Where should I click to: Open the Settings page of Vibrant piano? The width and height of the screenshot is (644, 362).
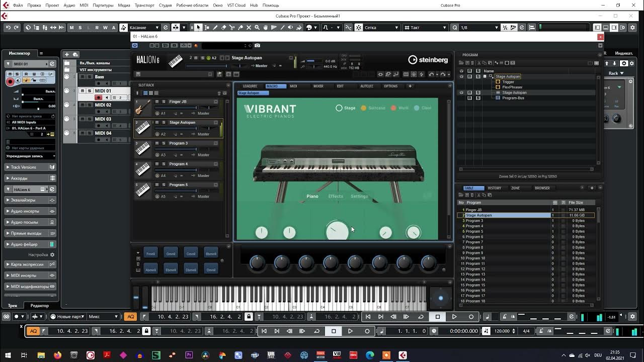coord(359,196)
